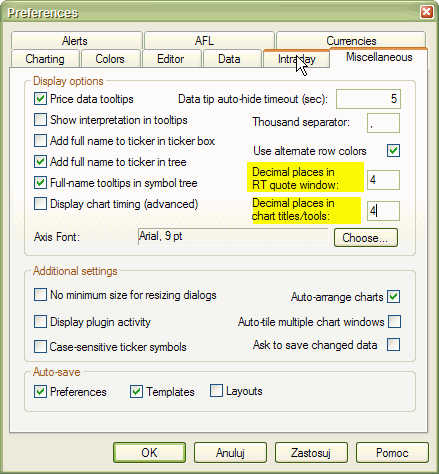Disable Auto-arrange charts checkbox
The width and height of the screenshot is (439, 474).
393,297
